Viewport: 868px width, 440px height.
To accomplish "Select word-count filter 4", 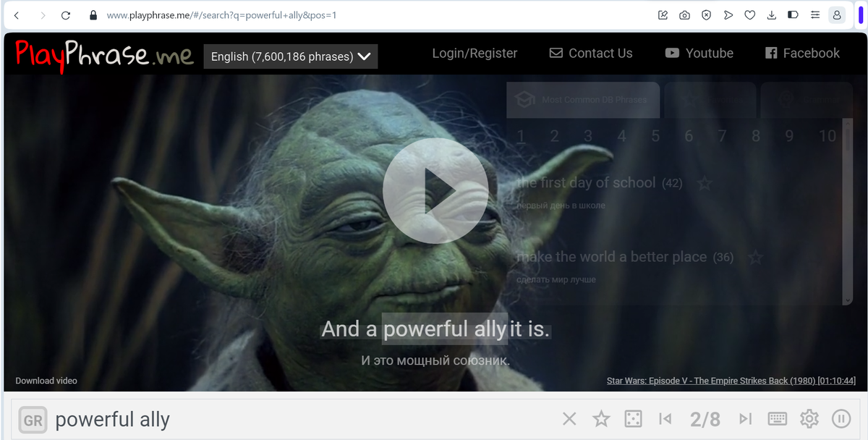I will tap(621, 136).
